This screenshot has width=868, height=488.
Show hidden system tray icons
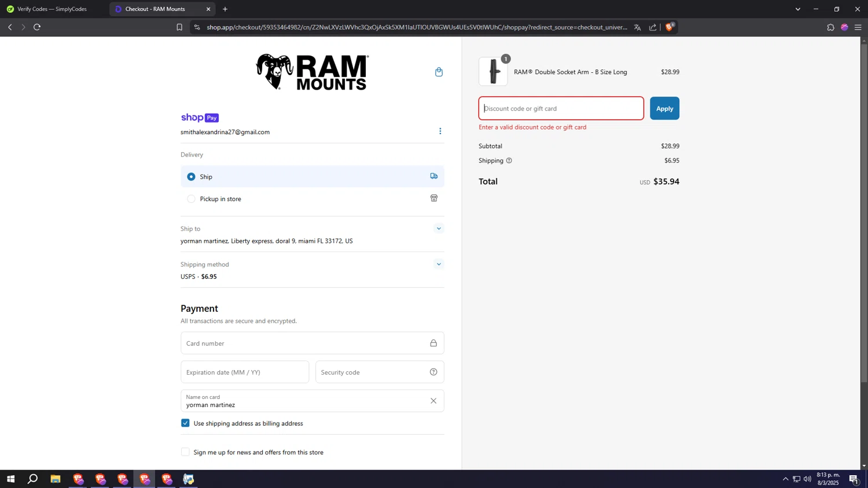pos(785,479)
